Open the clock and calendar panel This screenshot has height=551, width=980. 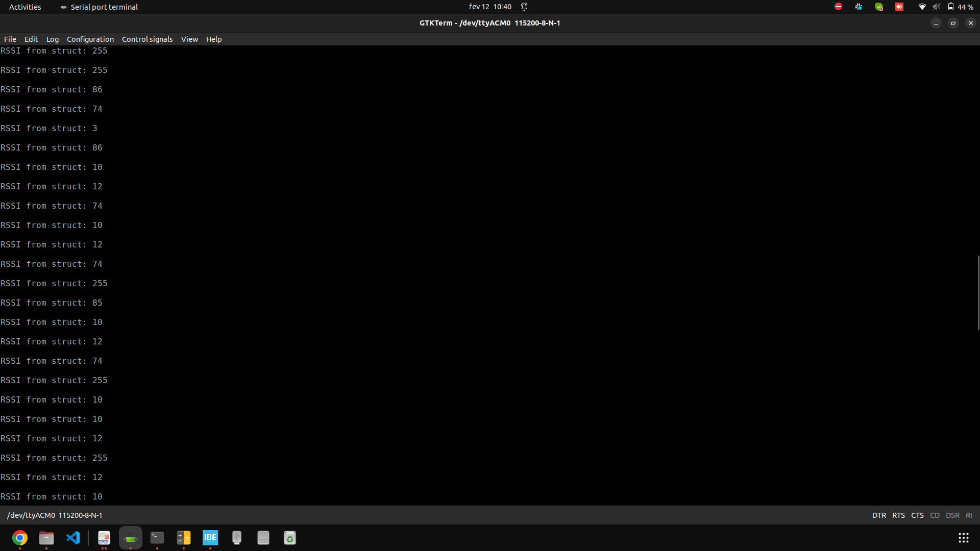[490, 7]
